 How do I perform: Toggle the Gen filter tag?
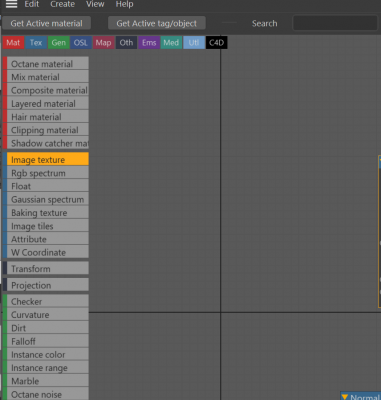pyautogui.click(x=59, y=43)
